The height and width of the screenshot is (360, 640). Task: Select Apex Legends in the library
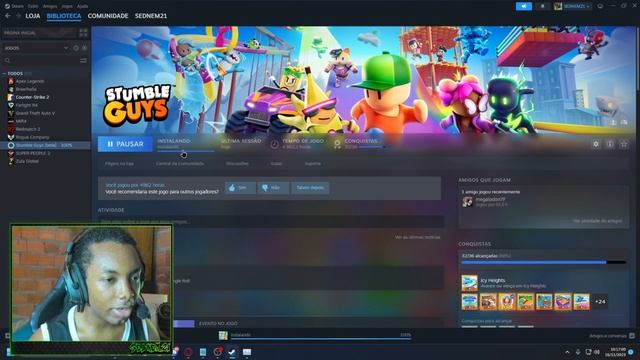(29, 81)
